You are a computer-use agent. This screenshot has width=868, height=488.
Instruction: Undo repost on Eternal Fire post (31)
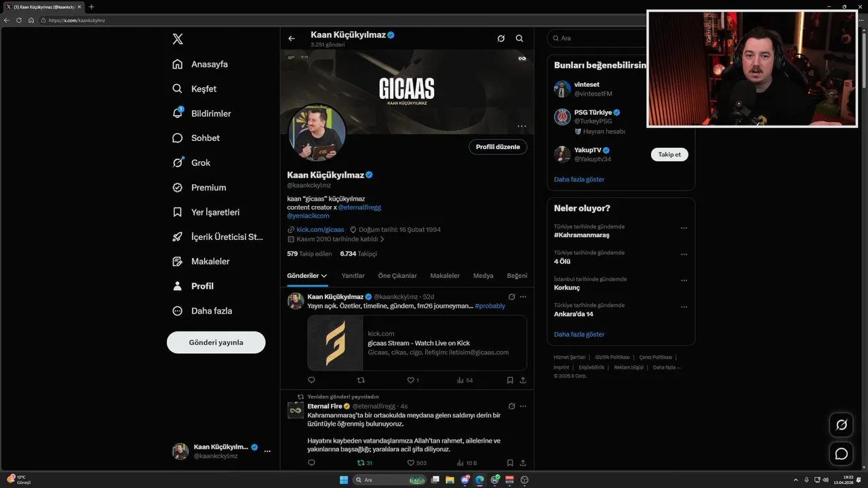coord(365,463)
